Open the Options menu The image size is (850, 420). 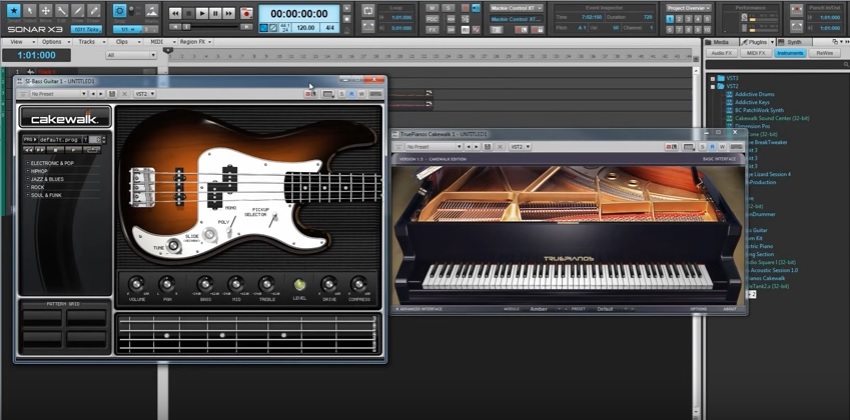[x=53, y=42]
